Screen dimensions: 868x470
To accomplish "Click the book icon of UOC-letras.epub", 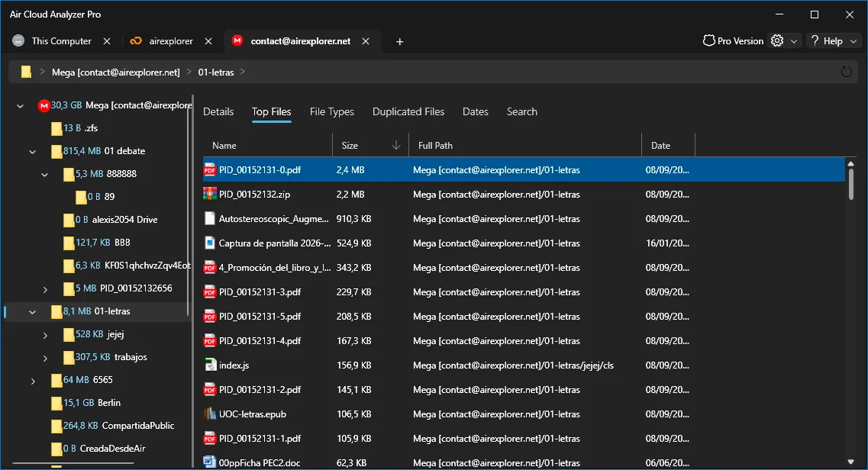I will click(x=209, y=414).
